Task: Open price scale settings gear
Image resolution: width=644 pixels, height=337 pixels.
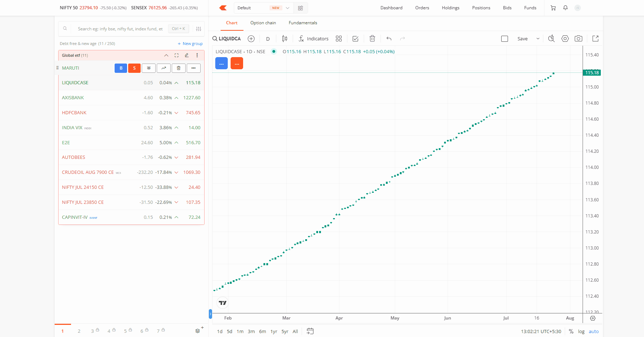Action: 593,318
